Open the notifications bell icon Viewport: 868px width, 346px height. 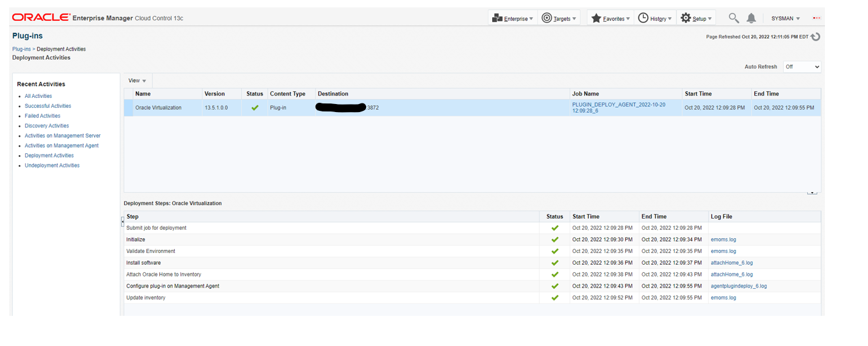pyautogui.click(x=751, y=18)
